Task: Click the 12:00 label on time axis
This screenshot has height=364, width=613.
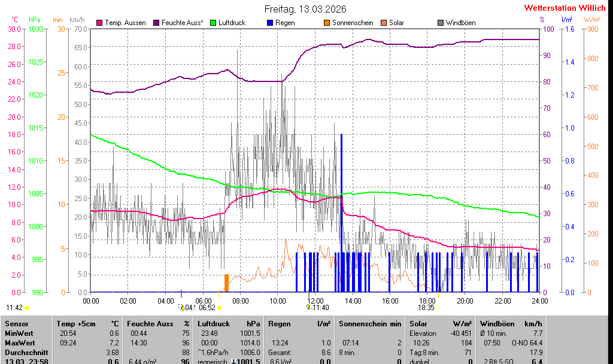Action: coord(315,301)
